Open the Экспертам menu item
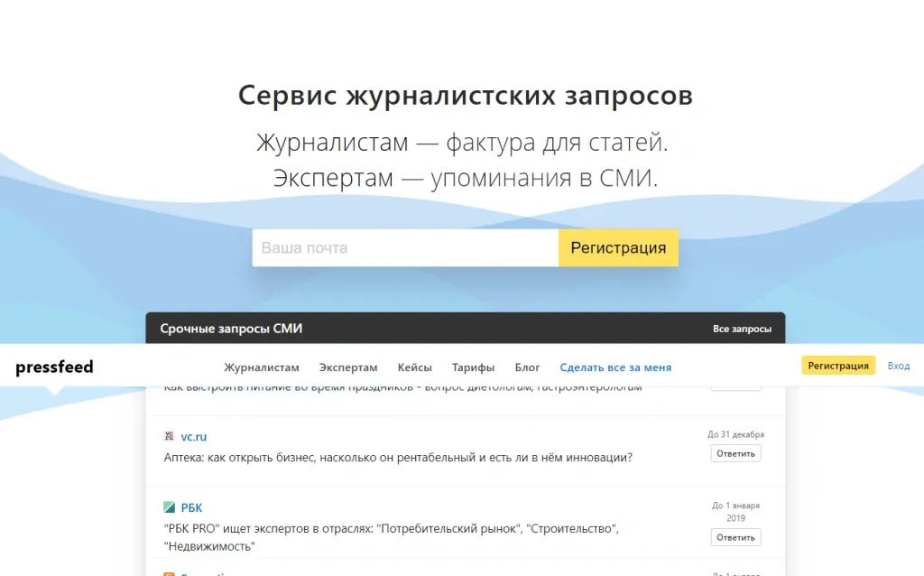Image resolution: width=924 pixels, height=576 pixels. pos(348,367)
